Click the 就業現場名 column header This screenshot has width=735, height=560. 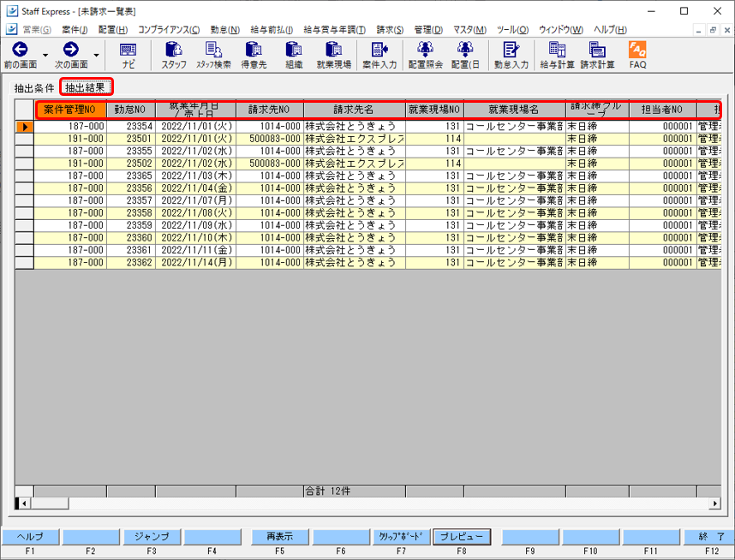[x=515, y=110]
